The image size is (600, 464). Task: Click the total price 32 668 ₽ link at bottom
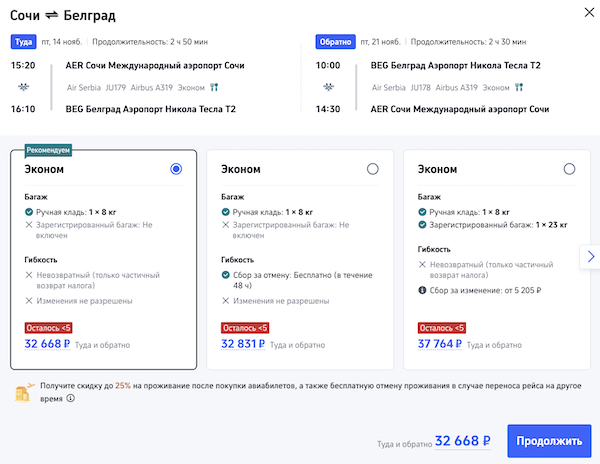pyautogui.click(x=463, y=440)
